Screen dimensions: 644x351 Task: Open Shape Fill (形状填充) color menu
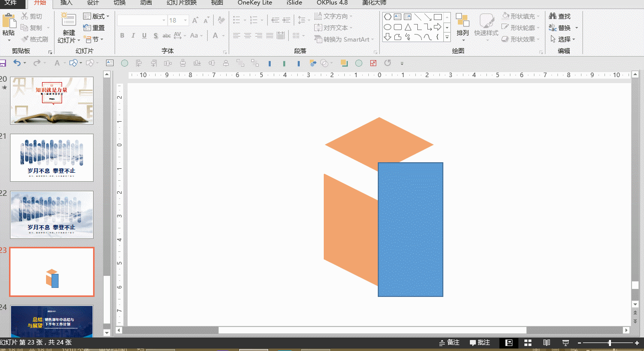coord(521,17)
